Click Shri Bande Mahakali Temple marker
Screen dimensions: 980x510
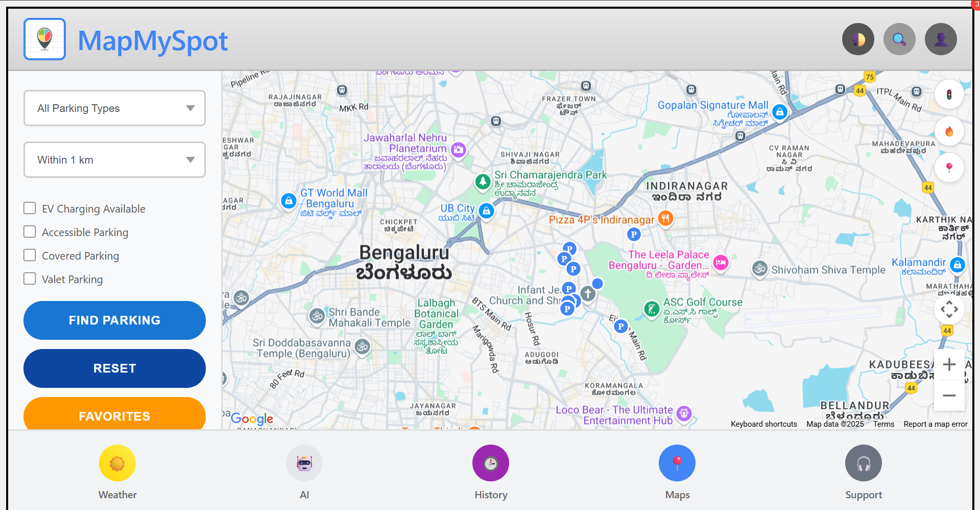[317, 316]
